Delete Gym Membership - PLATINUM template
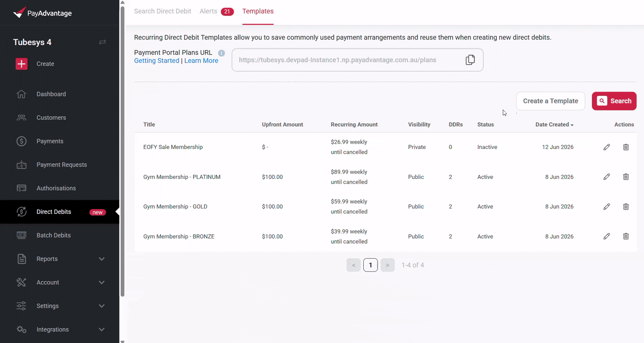 626,177
